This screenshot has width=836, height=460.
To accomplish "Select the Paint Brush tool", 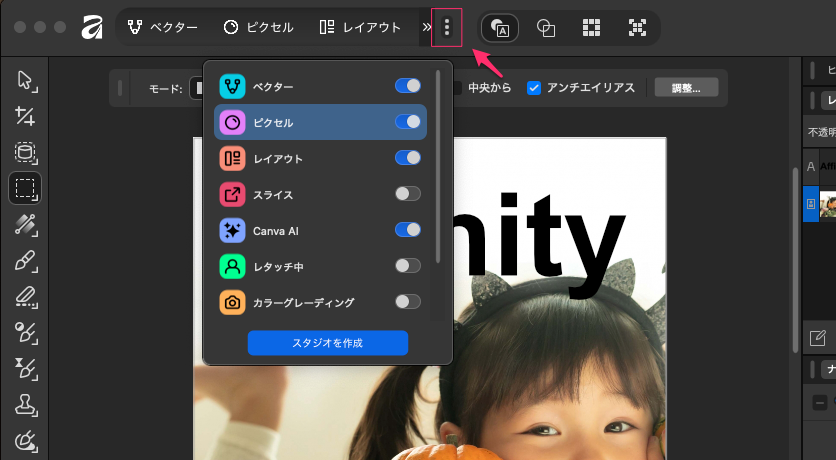I will [25, 261].
